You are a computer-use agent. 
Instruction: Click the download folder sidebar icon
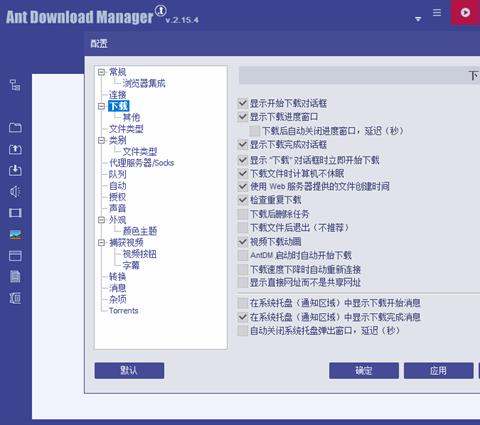click(x=15, y=170)
